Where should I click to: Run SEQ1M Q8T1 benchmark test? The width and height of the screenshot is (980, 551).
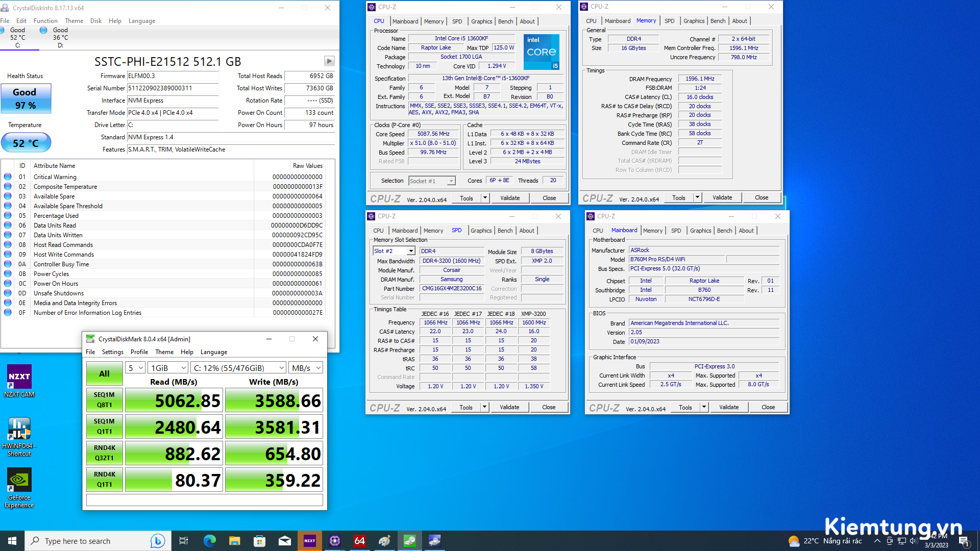104,400
